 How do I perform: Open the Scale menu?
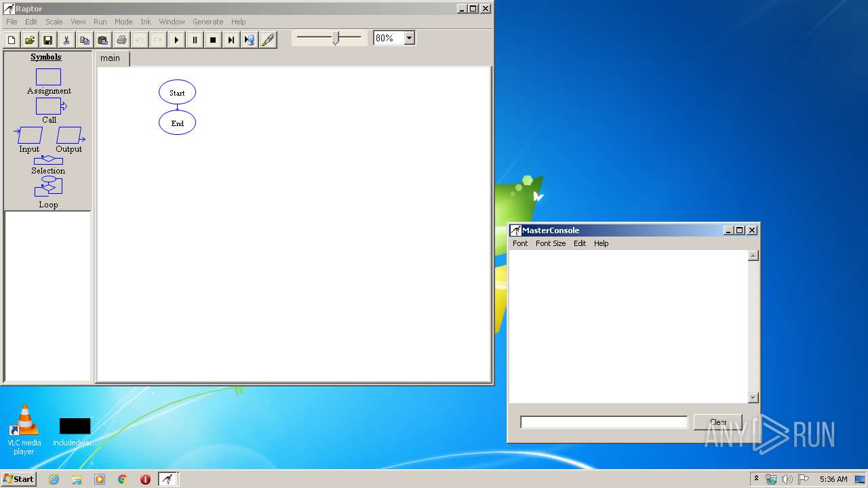(54, 22)
